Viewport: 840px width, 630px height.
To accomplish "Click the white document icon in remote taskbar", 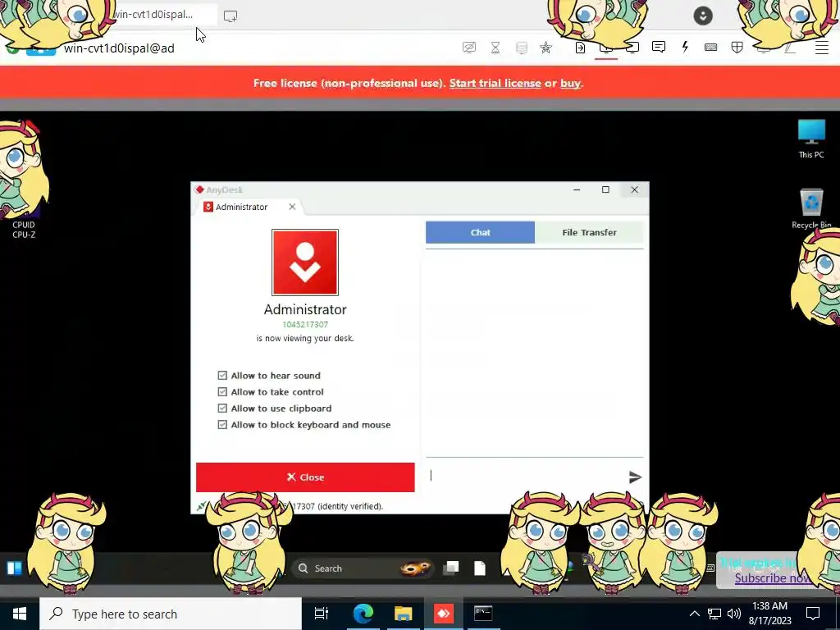I will [479, 568].
